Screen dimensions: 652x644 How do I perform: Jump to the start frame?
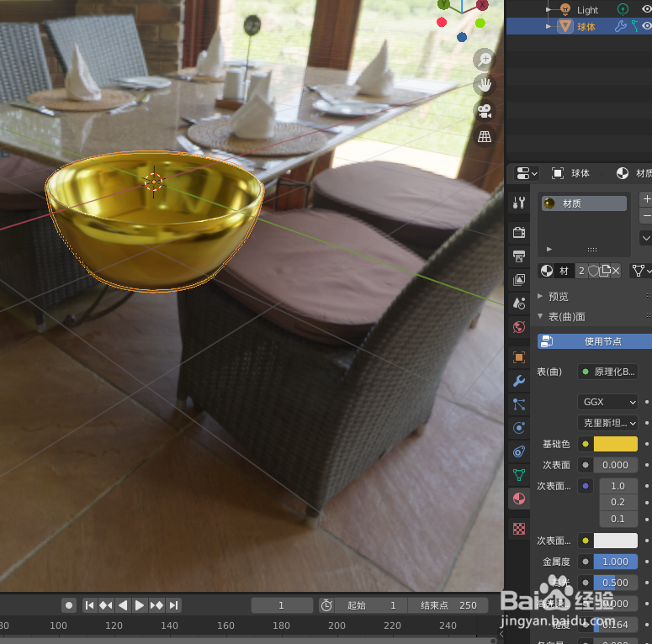89,605
